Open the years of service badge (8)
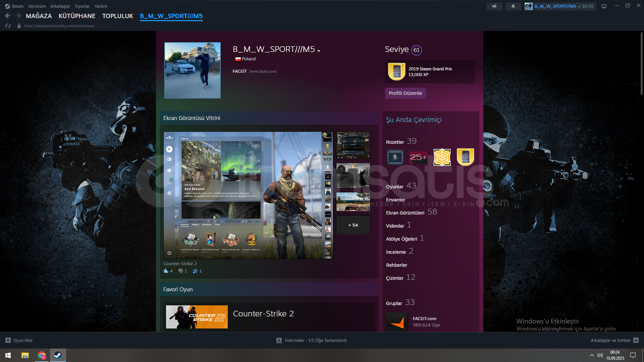Screen dimensions: 644x362 pyautogui.click(x=395, y=157)
